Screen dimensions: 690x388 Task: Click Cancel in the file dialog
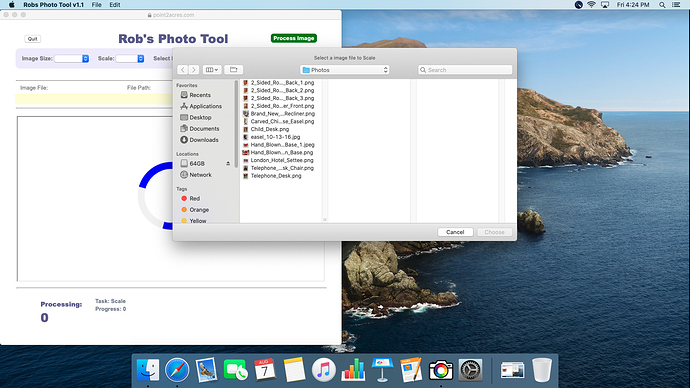pyautogui.click(x=455, y=232)
